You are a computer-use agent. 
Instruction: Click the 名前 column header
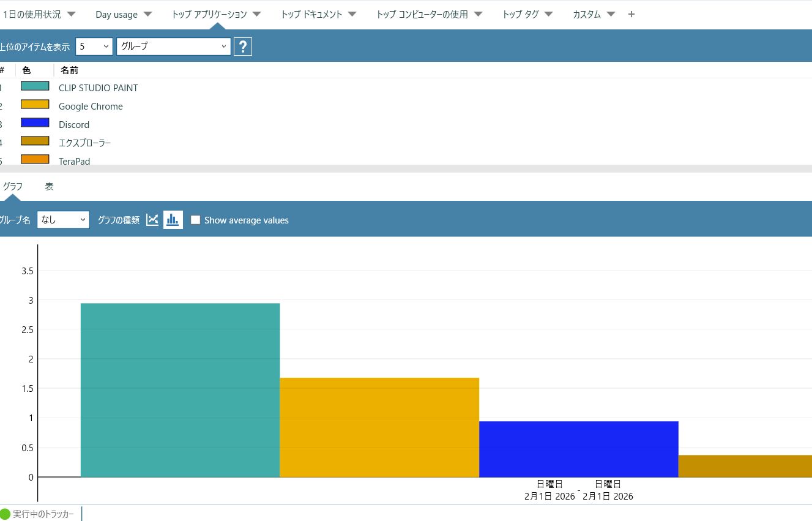click(x=70, y=70)
